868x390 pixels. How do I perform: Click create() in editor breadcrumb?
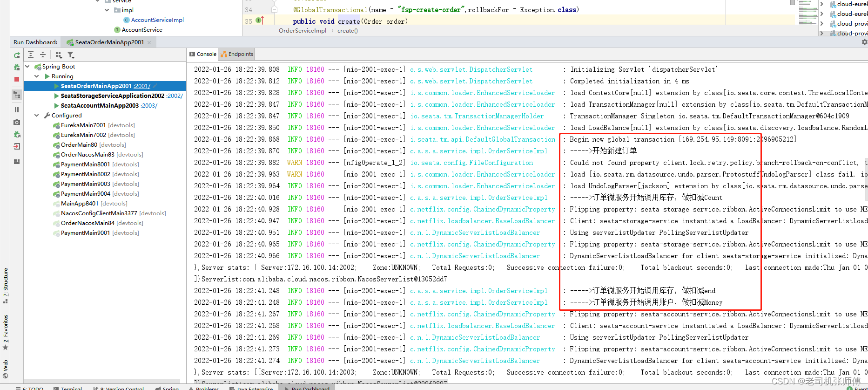click(348, 31)
